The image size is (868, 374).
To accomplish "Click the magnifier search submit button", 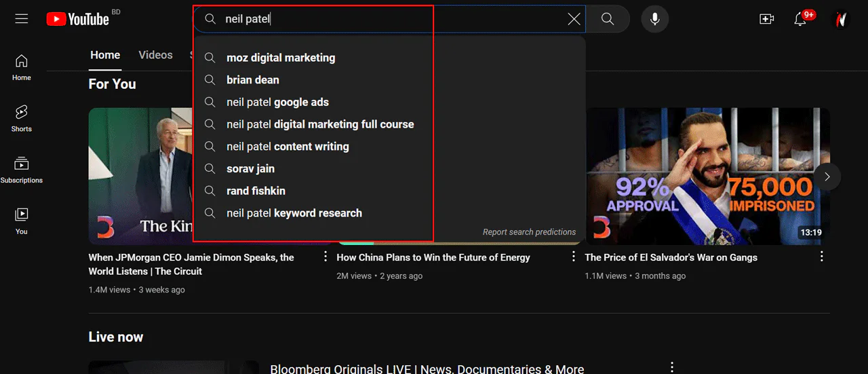I will click(x=608, y=19).
